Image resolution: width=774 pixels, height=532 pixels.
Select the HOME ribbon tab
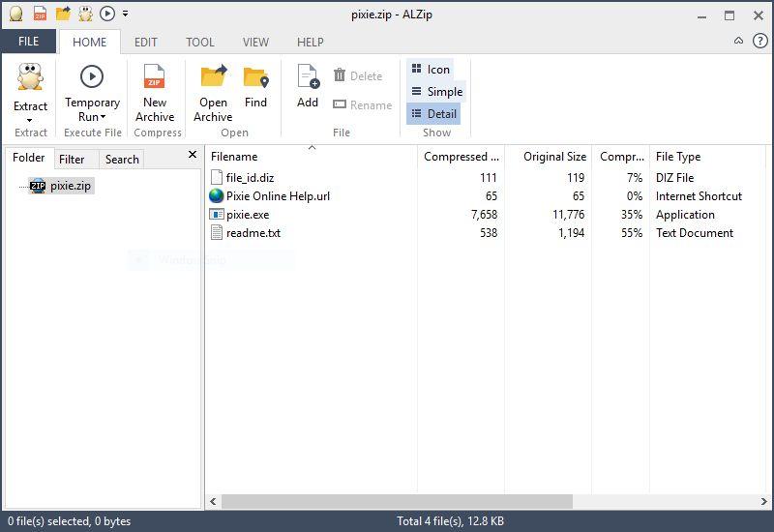pyautogui.click(x=89, y=42)
